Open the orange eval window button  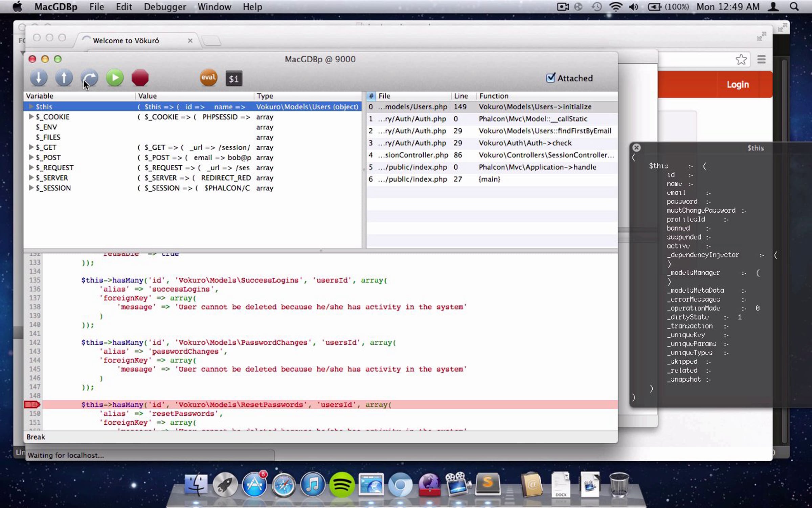pyautogui.click(x=208, y=78)
